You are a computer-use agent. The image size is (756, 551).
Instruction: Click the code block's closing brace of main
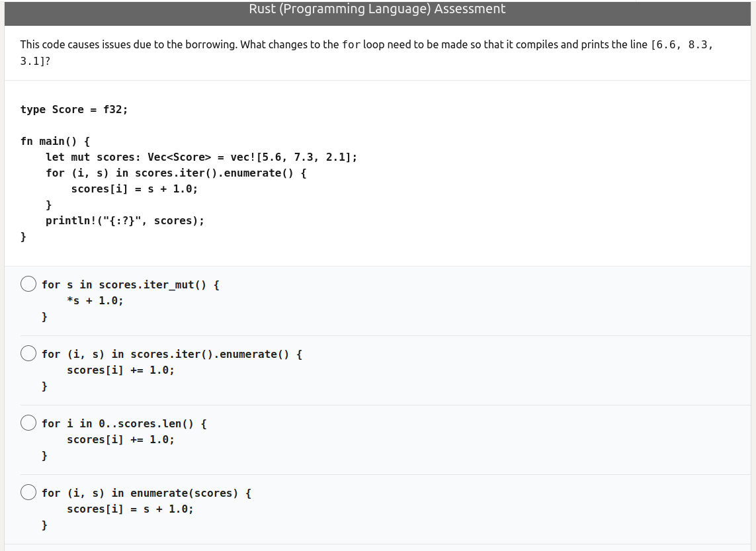(23, 236)
